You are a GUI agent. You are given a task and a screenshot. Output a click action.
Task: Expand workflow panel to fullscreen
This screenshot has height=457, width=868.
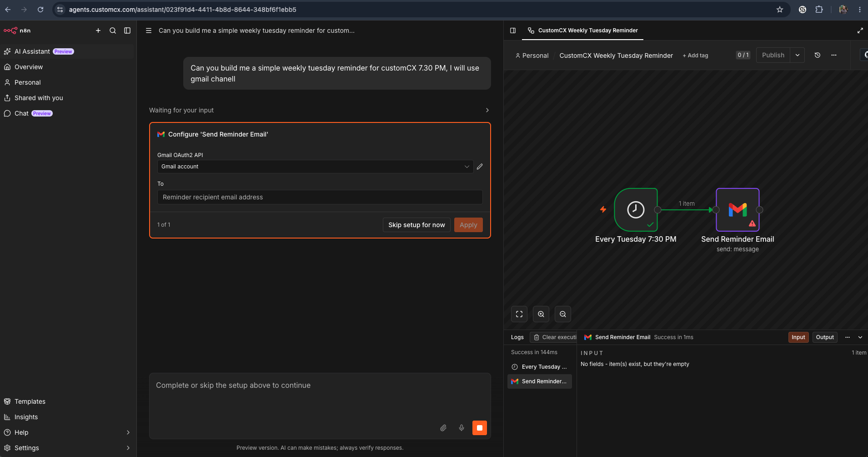point(860,30)
